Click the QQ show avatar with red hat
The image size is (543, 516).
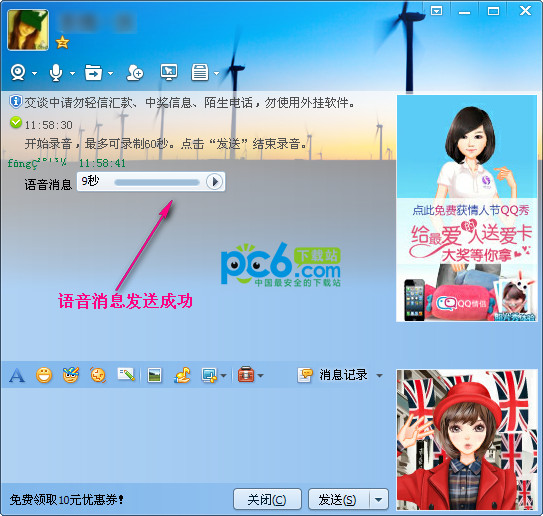[x=467, y=439]
